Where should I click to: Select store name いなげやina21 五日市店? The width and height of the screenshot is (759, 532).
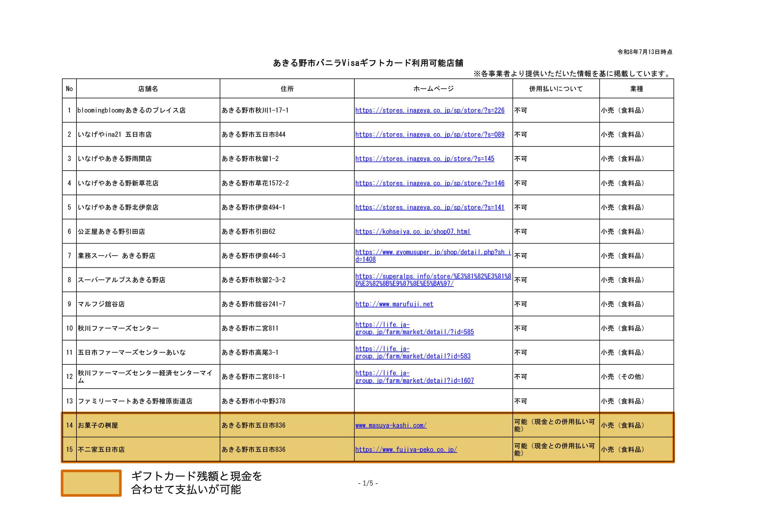115,134
